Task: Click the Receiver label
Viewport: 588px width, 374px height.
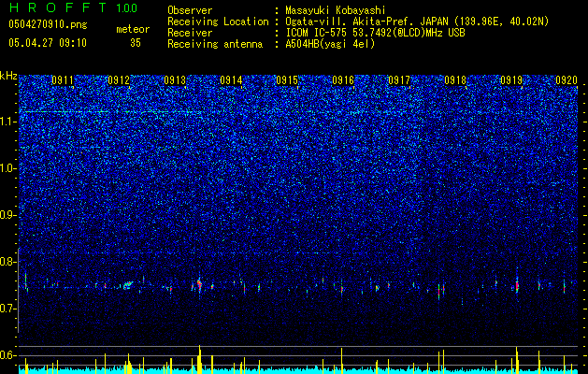Action: pyautogui.click(x=190, y=33)
